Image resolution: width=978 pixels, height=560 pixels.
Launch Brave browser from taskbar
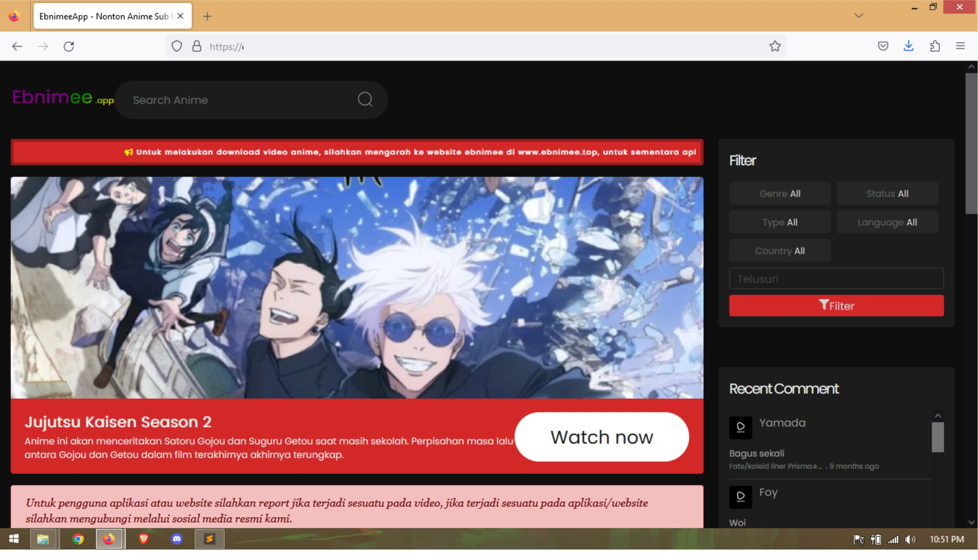tap(144, 539)
